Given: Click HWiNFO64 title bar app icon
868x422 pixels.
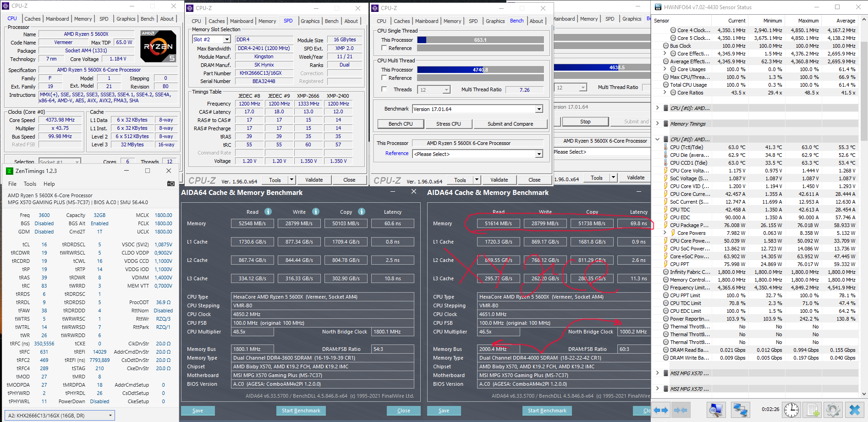Looking at the screenshot, I should 658,7.
